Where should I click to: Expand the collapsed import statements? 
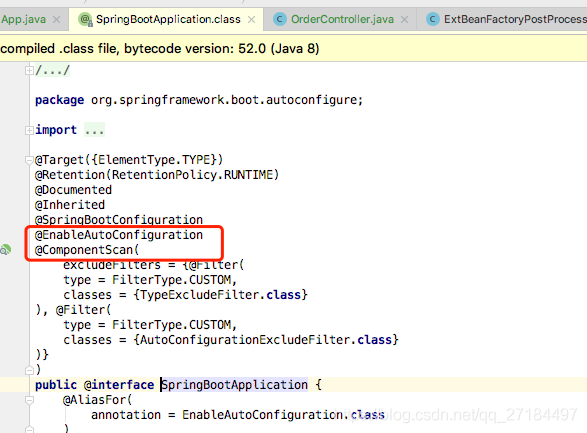(29, 130)
